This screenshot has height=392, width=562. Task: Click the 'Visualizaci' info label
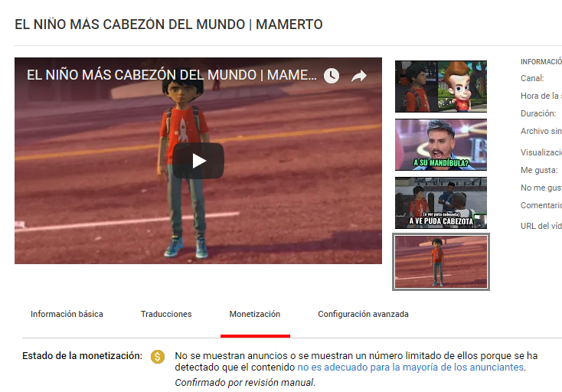[541, 152]
